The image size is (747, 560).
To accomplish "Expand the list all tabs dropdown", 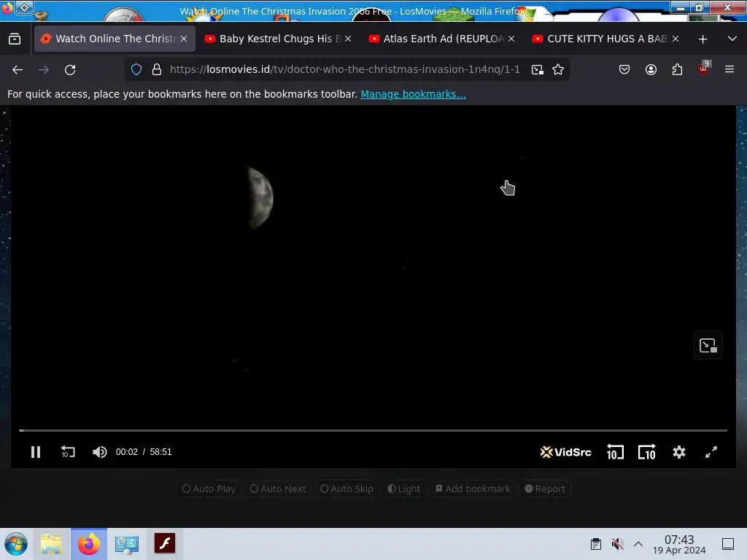I will coord(732,39).
